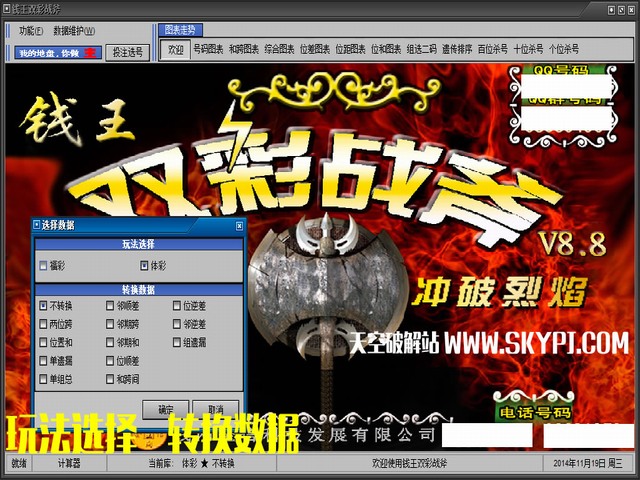
Task: Click the 选择数据 dialog title icon
Action: pos(38,227)
